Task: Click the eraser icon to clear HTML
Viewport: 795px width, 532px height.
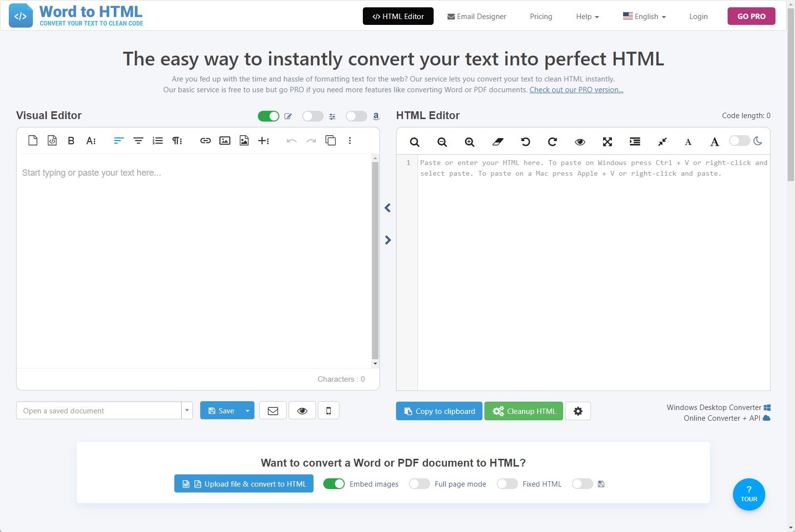Action: pos(498,142)
